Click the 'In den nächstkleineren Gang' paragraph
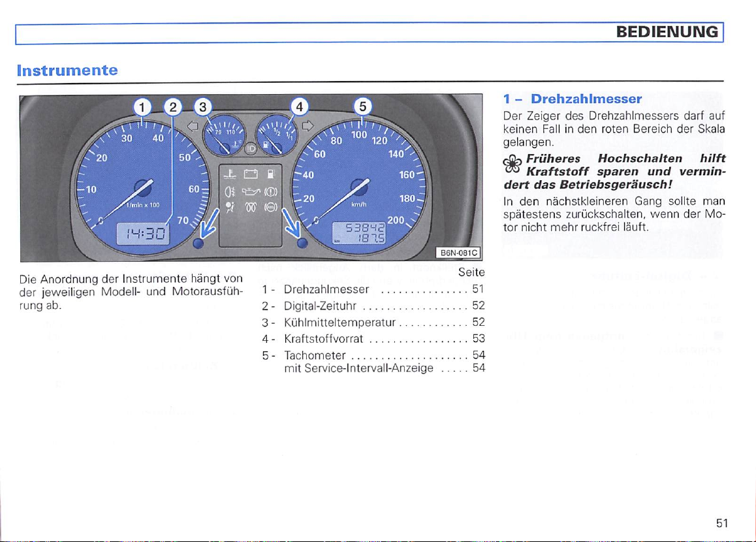 614,214
